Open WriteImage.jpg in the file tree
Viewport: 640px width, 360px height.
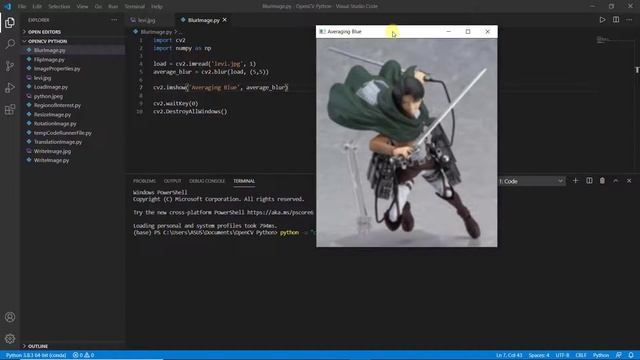[52, 151]
